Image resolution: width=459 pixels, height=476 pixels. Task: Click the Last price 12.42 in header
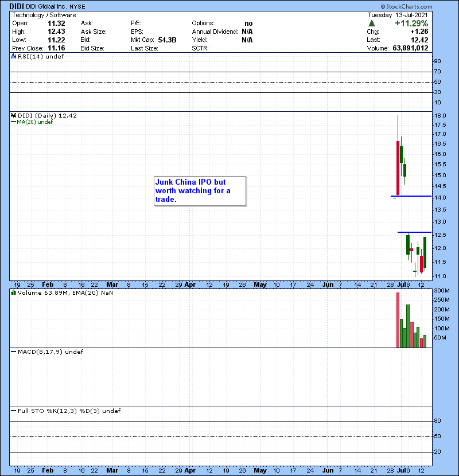pos(419,40)
